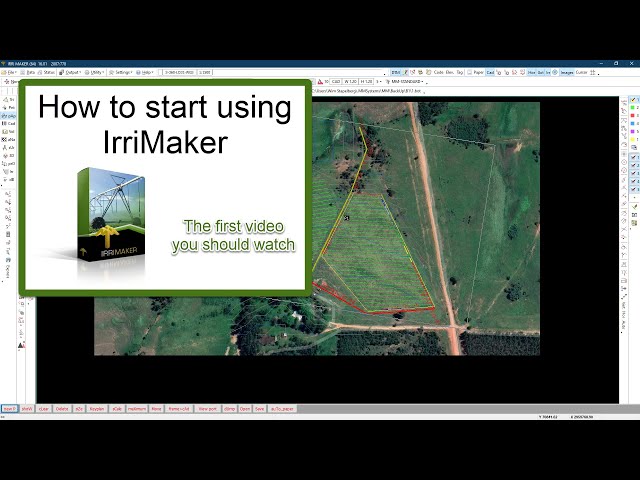Toggle the Hov option in toolbar
Viewport: 640px width, 480px height.
pos(531,72)
